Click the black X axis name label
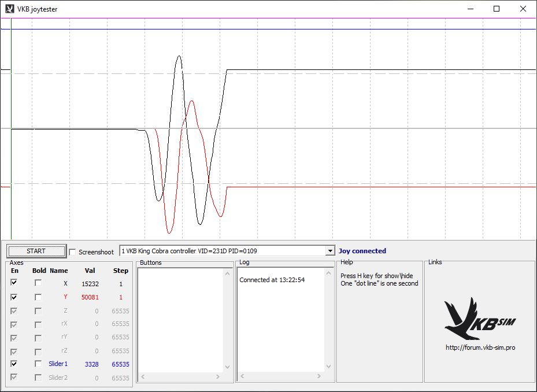Image resolution: width=537 pixels, height=392 pixels. [x=65, y=283]
